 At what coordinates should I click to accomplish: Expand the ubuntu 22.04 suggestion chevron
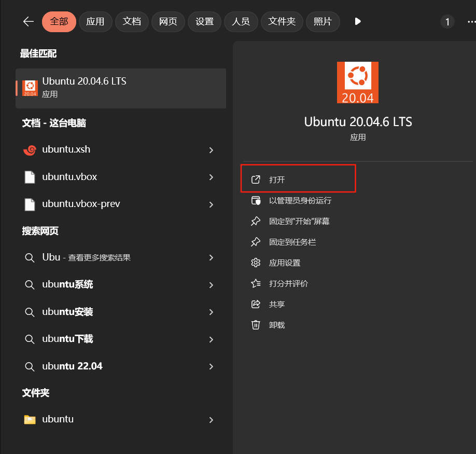pyautogui.click(x=211, y=366)
